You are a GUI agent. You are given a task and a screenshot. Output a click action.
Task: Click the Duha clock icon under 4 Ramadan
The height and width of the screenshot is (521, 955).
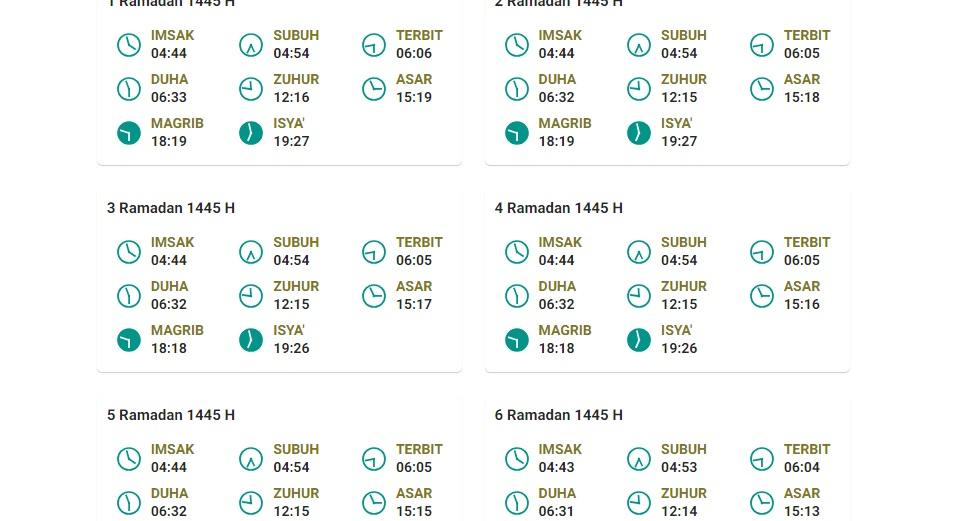[517, 296]
